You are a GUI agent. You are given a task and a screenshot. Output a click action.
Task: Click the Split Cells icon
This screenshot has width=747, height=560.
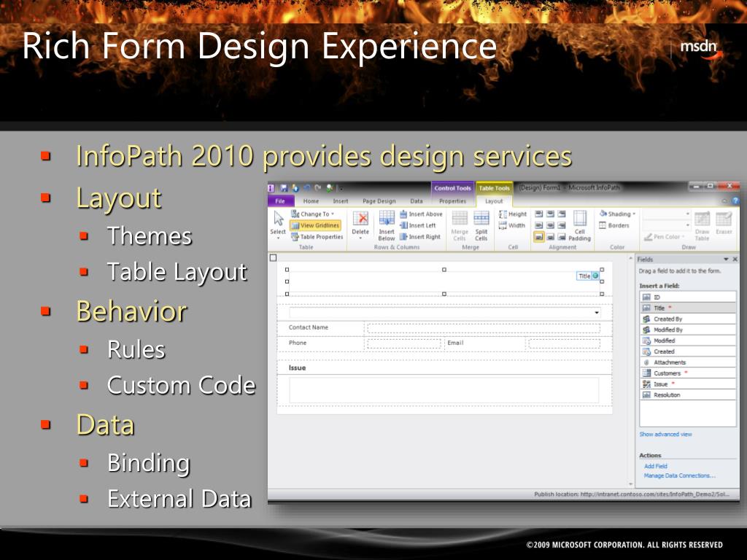tap(481, 219)
